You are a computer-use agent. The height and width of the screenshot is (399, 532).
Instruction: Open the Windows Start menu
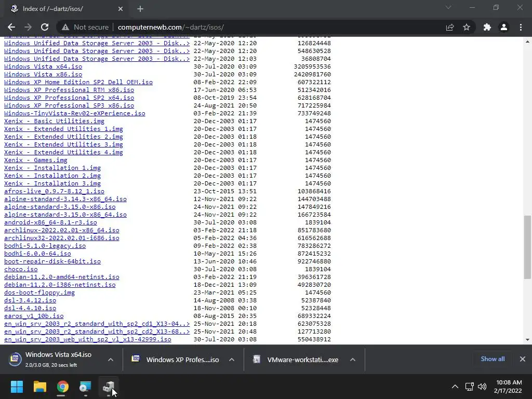pos(17,387)
